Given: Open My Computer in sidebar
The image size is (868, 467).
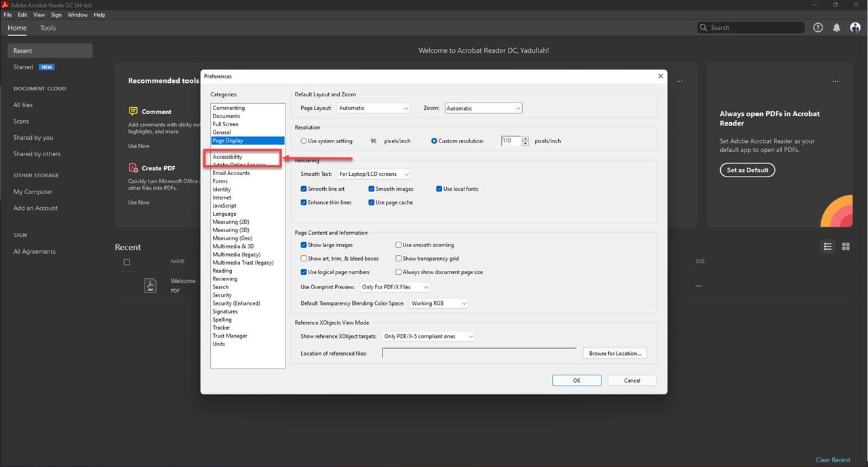Looking at the screenshot, I should (33, 191).
